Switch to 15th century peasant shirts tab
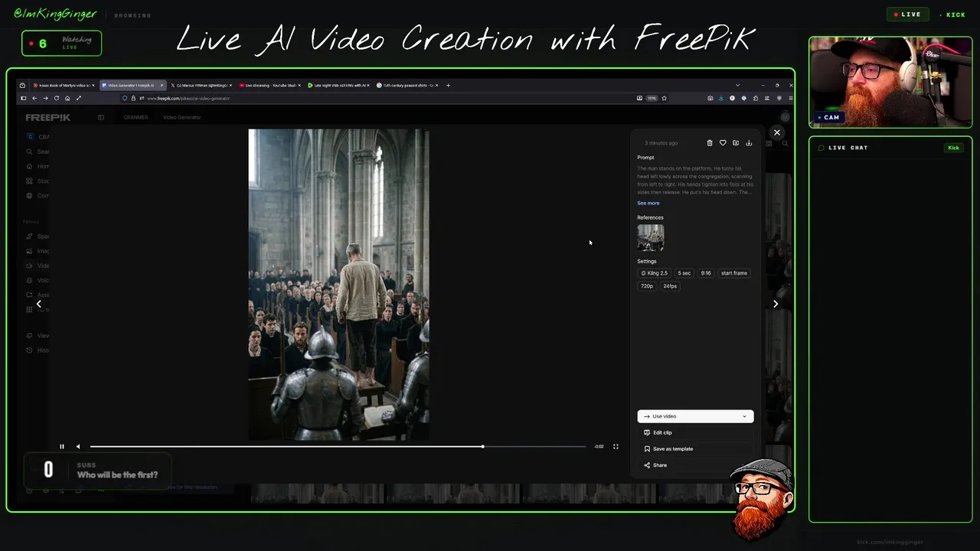 [x=408, y=85]
